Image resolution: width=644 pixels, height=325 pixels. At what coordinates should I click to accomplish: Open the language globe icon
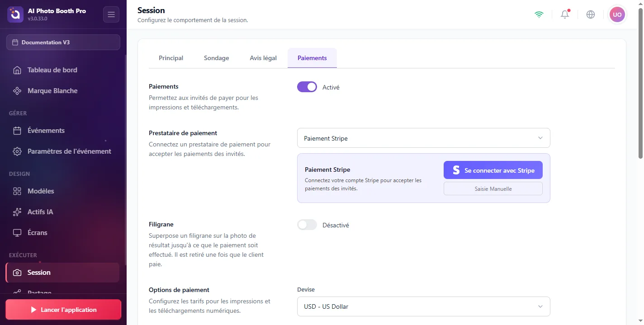tap(591, 14)
